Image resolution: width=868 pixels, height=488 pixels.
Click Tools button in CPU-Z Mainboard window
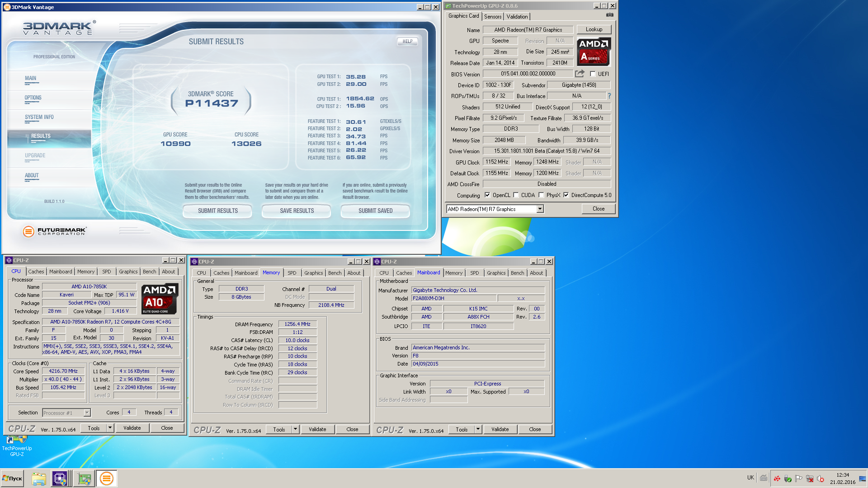click(462, 429)
